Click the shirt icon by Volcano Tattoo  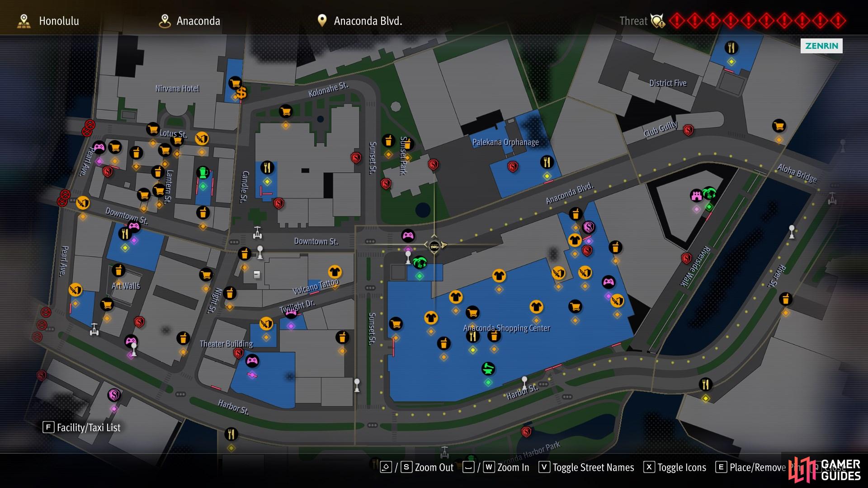click(x=335, y=272)
